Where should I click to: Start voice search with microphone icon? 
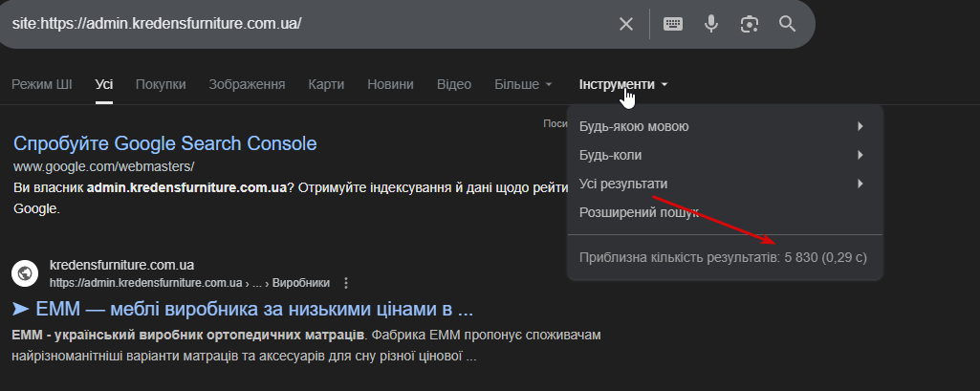(x=710, y=24)
